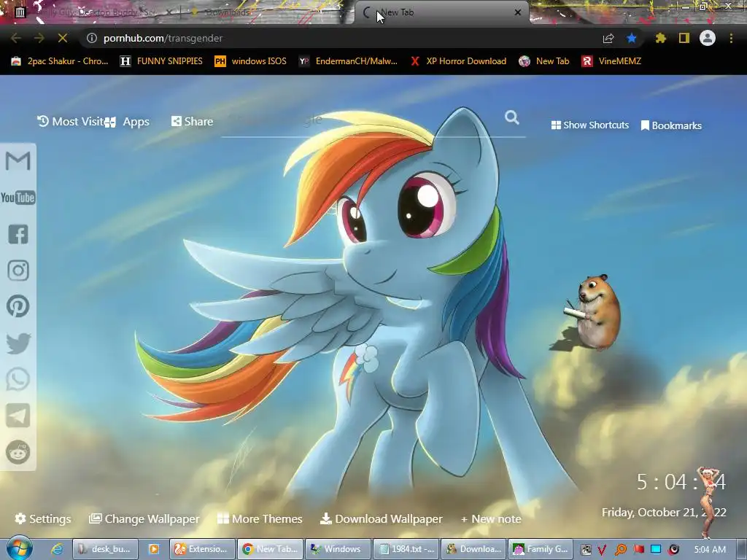Click Show Shortcuts

tap(589, 125)
